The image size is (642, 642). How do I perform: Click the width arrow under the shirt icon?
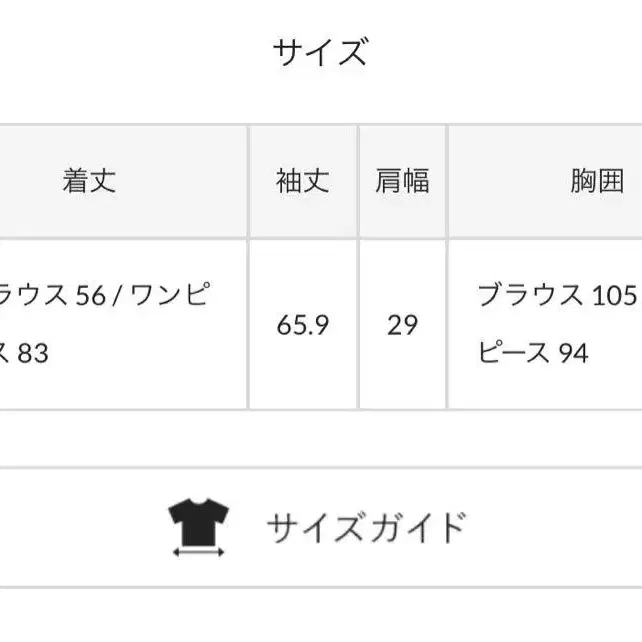199,552
